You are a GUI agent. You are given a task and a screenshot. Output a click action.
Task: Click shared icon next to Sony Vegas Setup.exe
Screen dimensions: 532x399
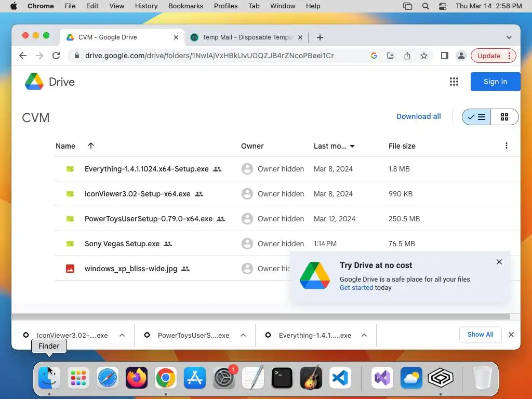click(168, 244)
